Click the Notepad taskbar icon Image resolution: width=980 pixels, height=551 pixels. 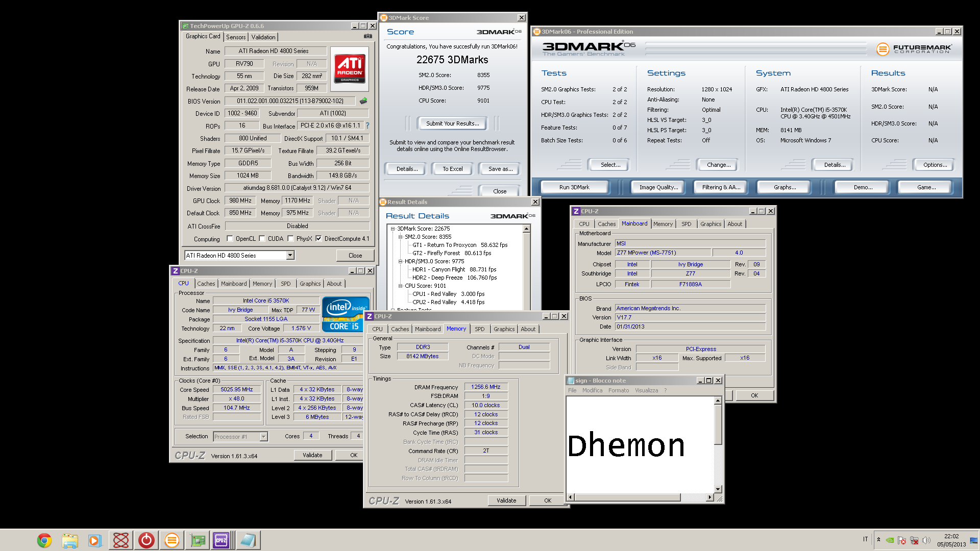[249, 540]
